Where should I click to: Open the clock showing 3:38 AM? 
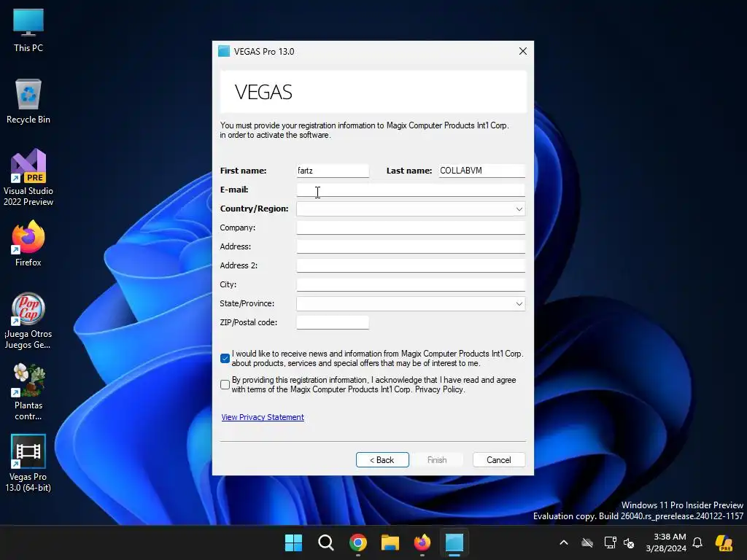666,542
